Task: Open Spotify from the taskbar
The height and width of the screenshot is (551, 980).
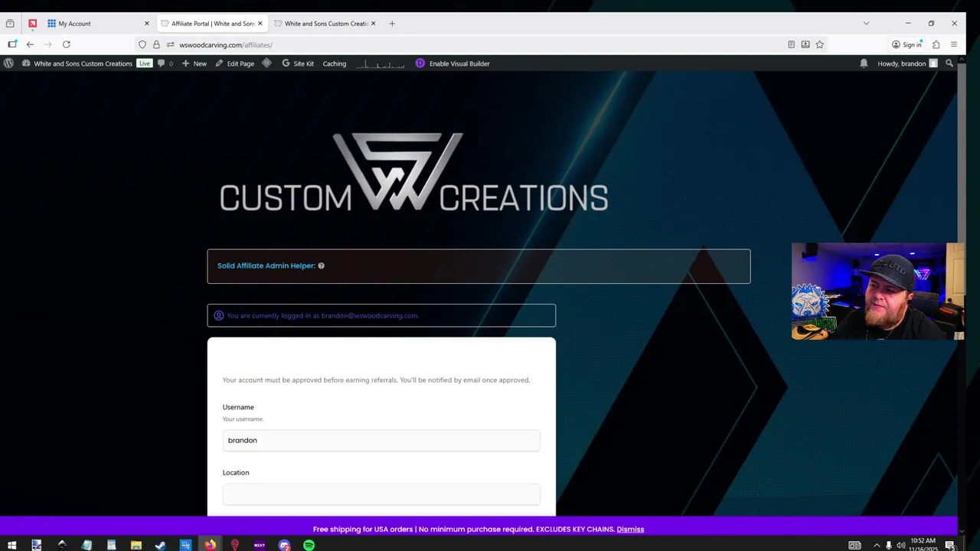Action: tap(309, 545)
